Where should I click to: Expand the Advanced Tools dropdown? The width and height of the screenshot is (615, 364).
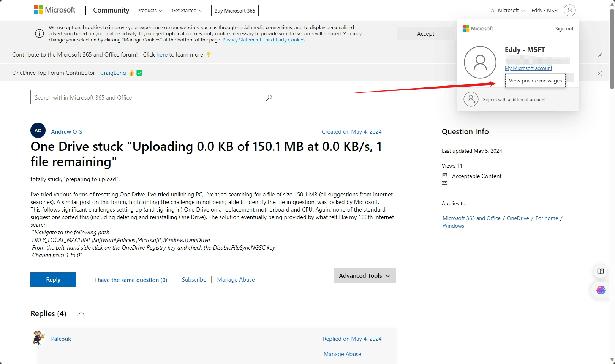[365, 275]
